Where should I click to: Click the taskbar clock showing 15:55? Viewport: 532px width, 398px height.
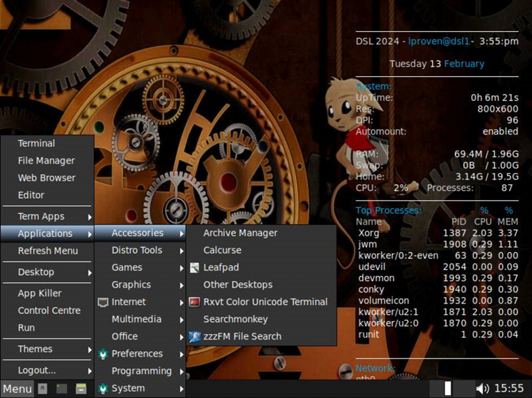(x=509, y=389)
